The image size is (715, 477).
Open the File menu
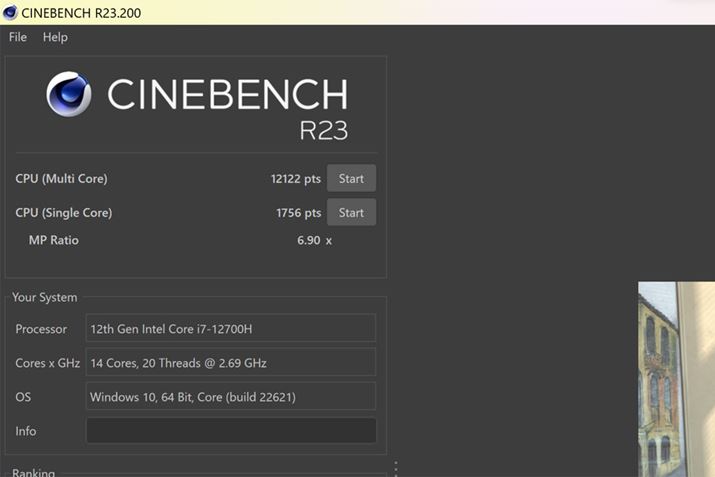coord(18,37)
